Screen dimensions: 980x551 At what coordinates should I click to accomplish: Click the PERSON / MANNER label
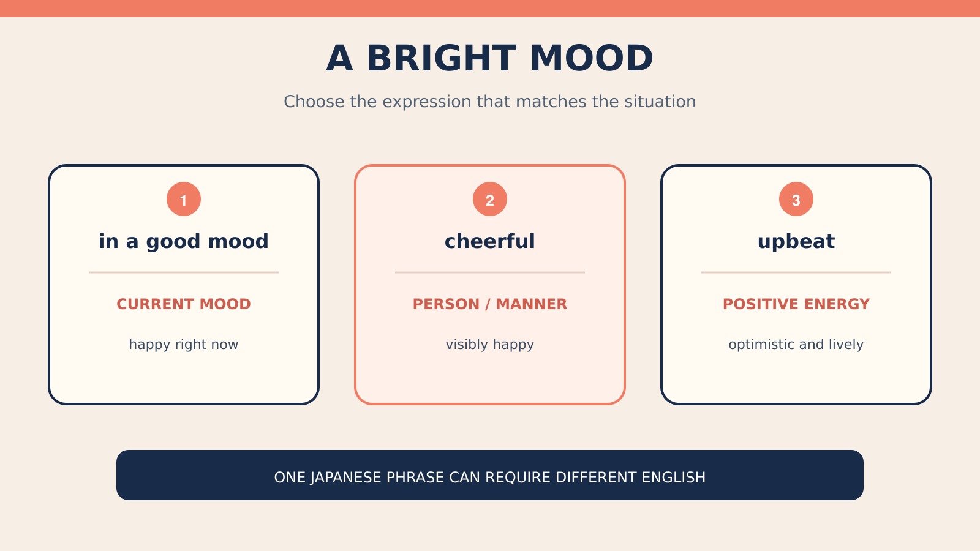pyautogui.click(x=490, y=304)
